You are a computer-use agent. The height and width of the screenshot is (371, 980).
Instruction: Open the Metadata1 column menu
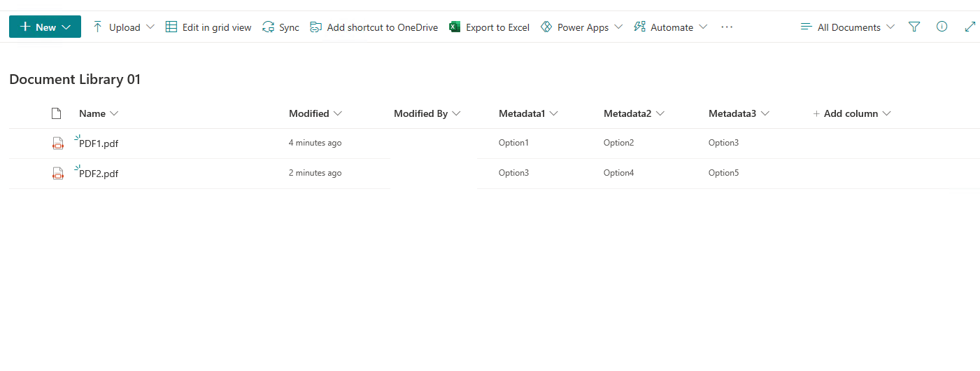click(x=528, y=113)
